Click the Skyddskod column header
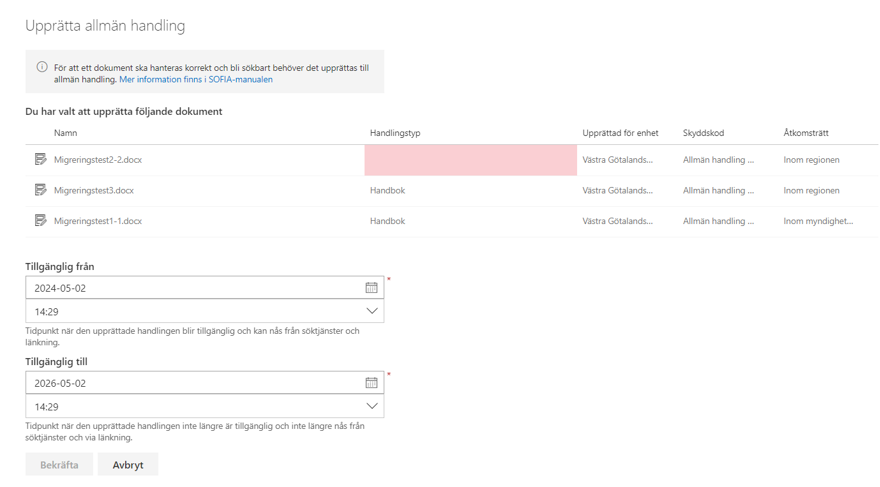 (x=703, y=133)
